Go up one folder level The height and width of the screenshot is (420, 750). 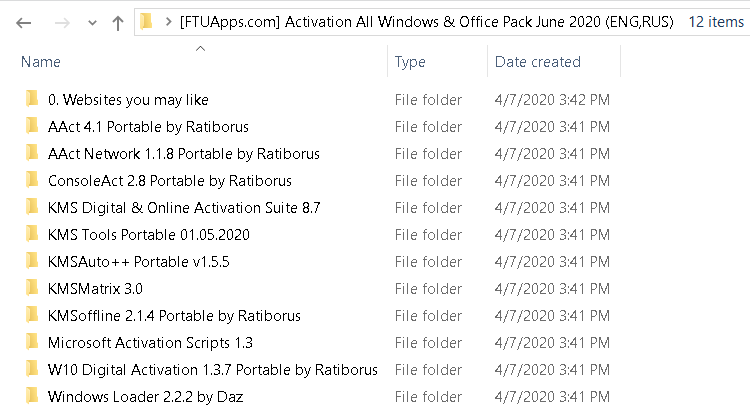(117, 22)
